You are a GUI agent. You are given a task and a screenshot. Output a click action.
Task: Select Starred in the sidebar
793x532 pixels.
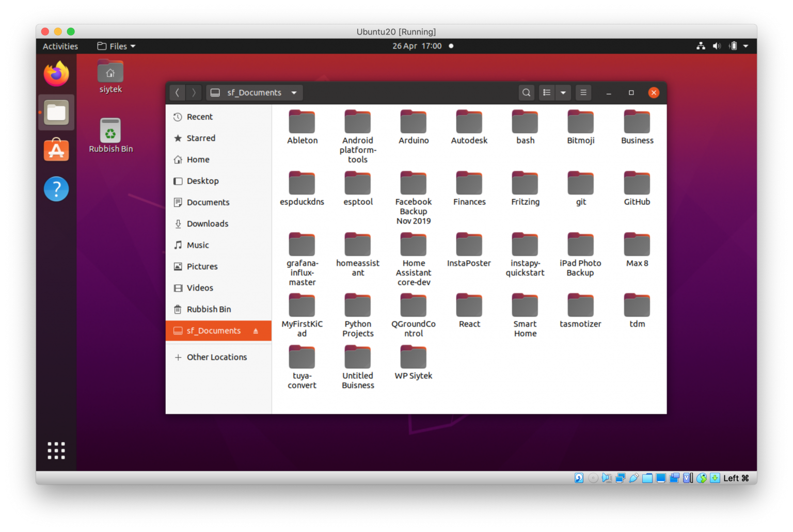click(201, 138)
